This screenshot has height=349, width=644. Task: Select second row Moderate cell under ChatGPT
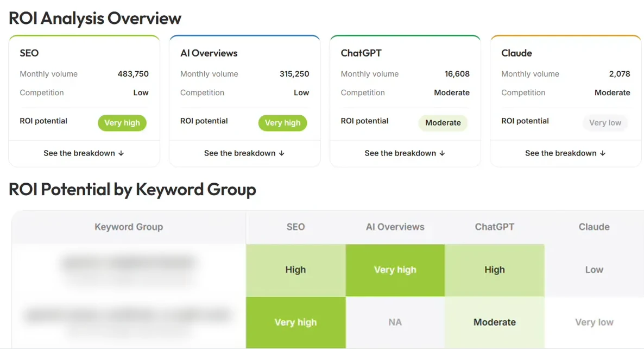495,322
